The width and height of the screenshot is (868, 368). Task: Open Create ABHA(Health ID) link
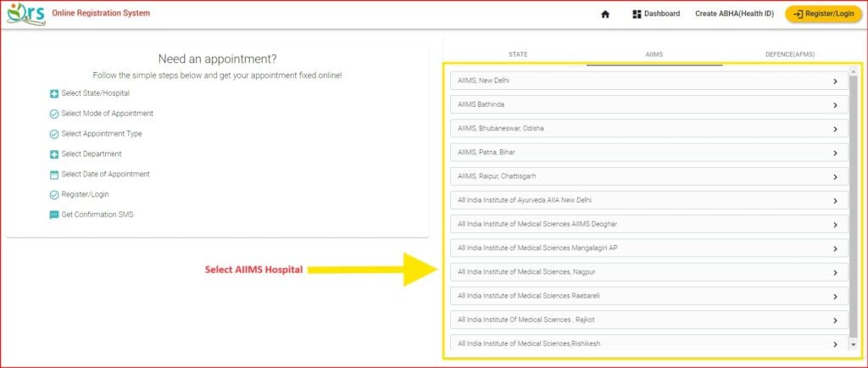pos(735,14)
